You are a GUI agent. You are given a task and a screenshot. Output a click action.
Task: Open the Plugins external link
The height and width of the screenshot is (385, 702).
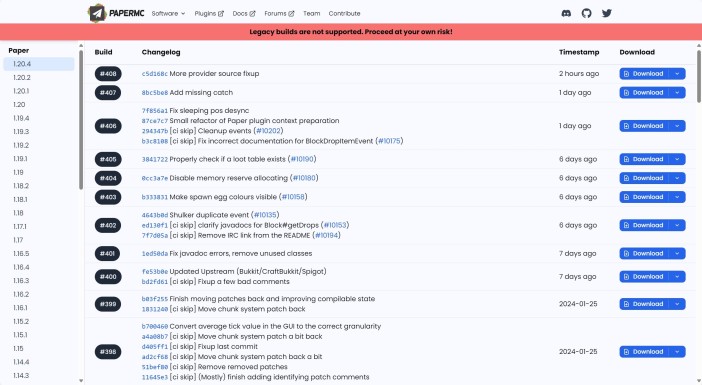point(209,13)
